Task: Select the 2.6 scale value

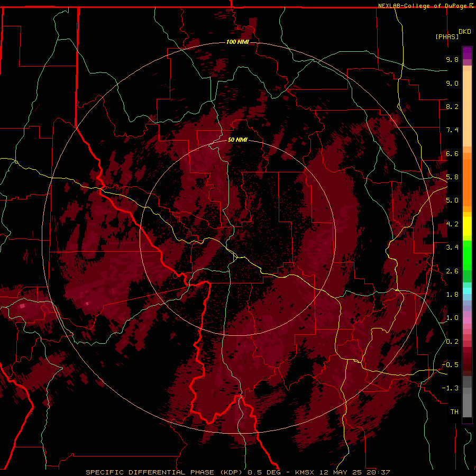Action: point(452,271)
